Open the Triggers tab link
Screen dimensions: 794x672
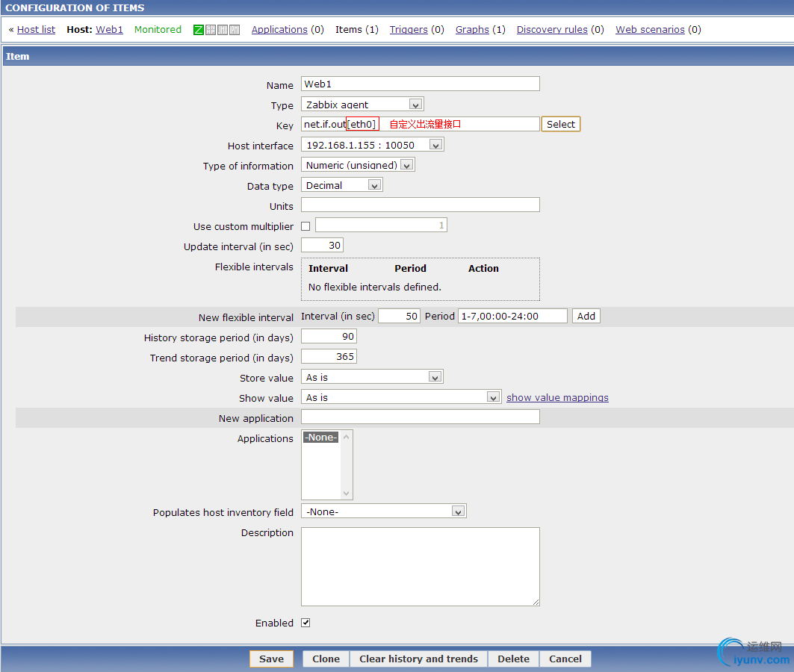[409, 29]
